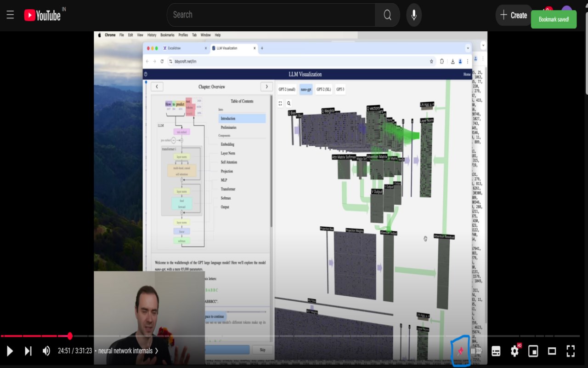Open the 'neural network internals' chapter title
Image resolution: width=588 pixels, height=368 pixels.
(x=125, y=351)
